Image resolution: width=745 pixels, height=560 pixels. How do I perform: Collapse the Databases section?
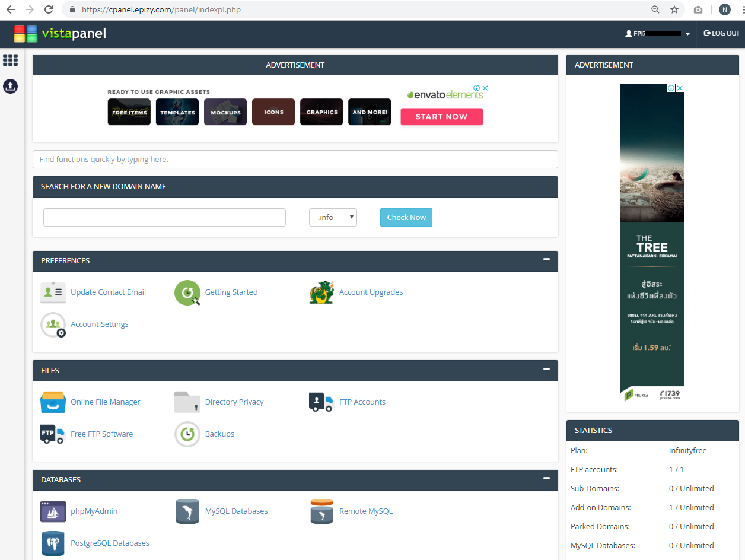[x=546, y=478]
